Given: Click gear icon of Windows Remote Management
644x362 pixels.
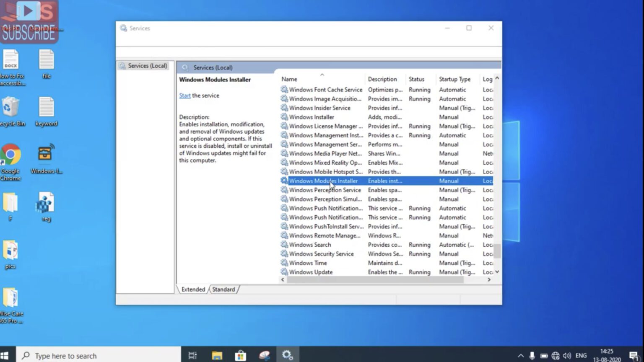Looking at the screenshot, I should pyautogui.click(x=284, y=236).
